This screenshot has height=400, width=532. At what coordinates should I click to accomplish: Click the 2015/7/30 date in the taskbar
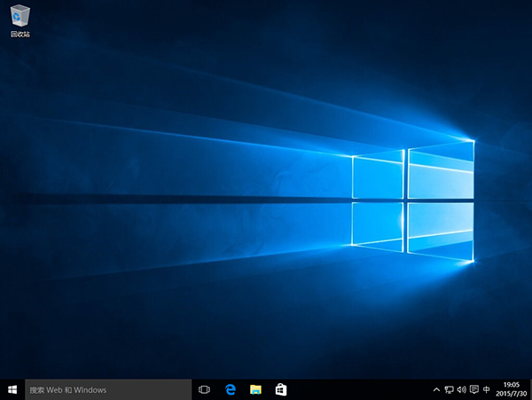[x=512, y=394]
